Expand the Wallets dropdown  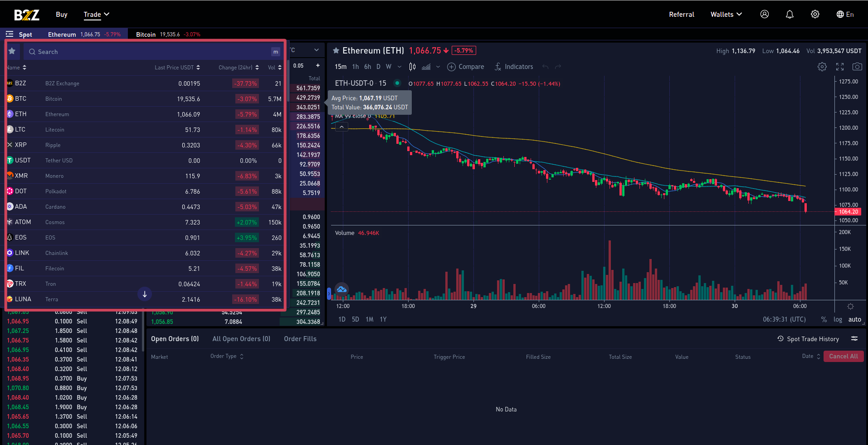pos(726,15)
